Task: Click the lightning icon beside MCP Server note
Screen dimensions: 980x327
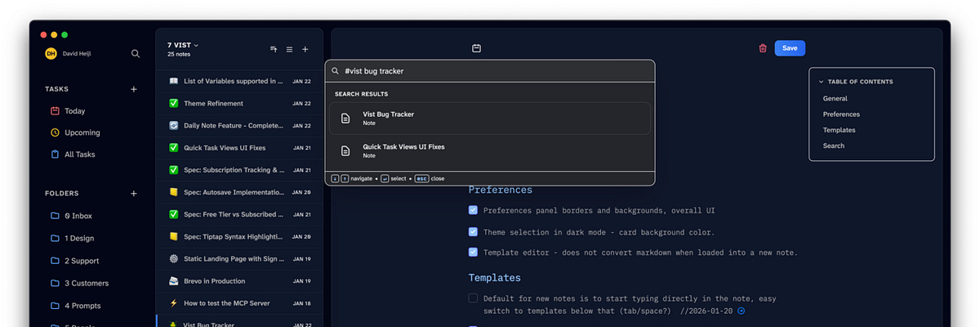Action: point(173,303)
